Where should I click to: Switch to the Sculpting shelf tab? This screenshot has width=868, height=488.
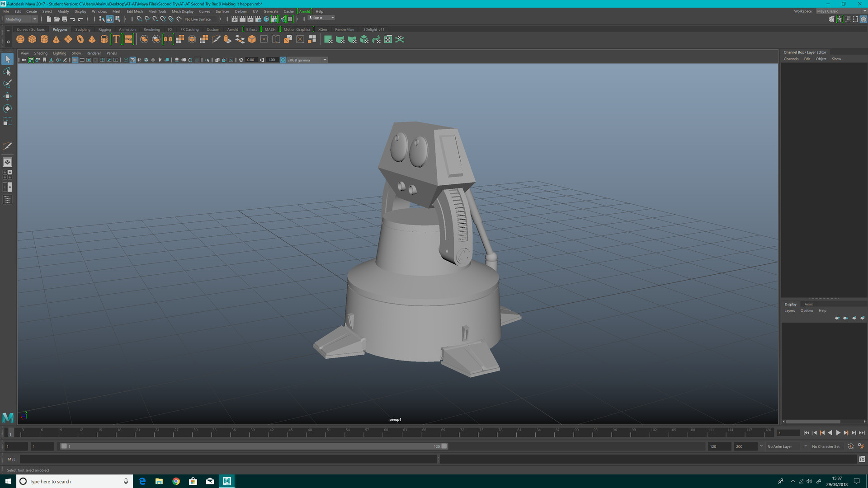tap(83, 29)
